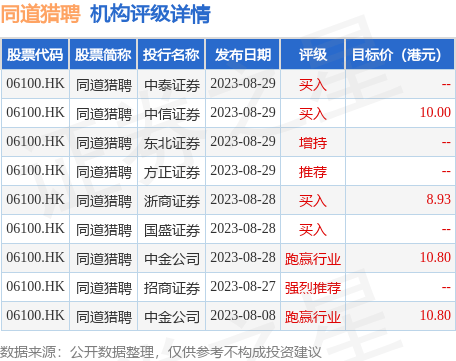Click the orange 同道猎聘 title

click(x=40, y=14)
